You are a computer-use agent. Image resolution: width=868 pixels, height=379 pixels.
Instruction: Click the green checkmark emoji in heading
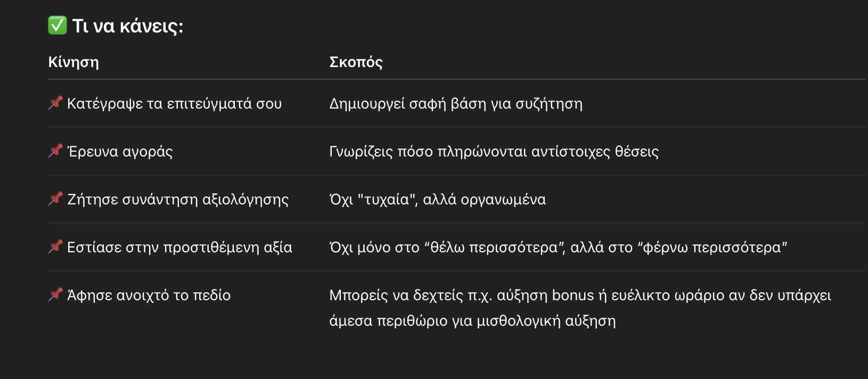(x=57, y=25)
